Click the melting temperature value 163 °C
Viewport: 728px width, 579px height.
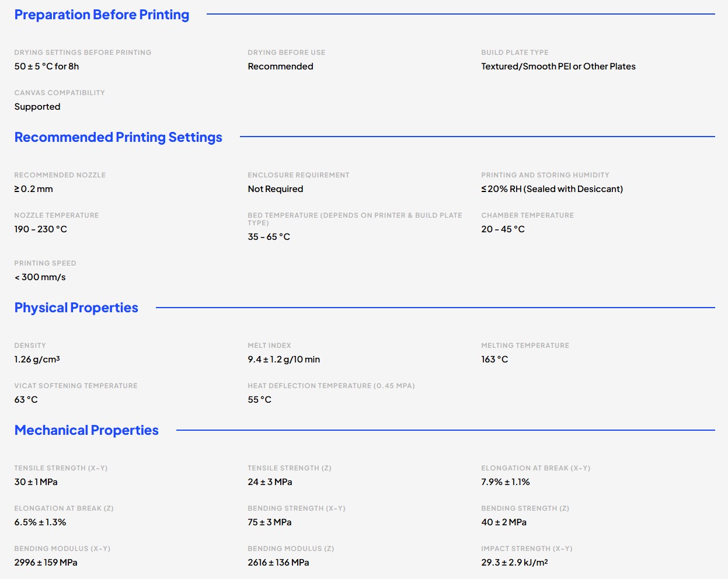[x=494, y=360]
